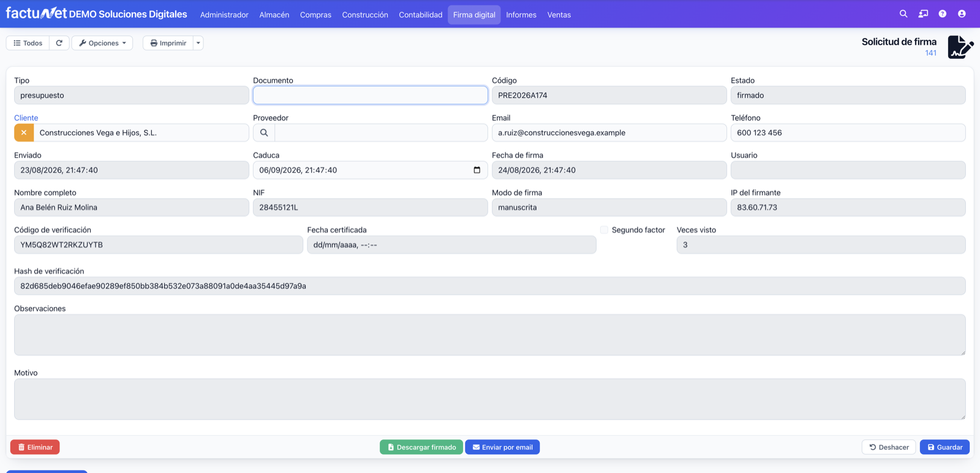Click the Todos list button
The height and width of the screenshot is (473, 980).
click(28, 43)
